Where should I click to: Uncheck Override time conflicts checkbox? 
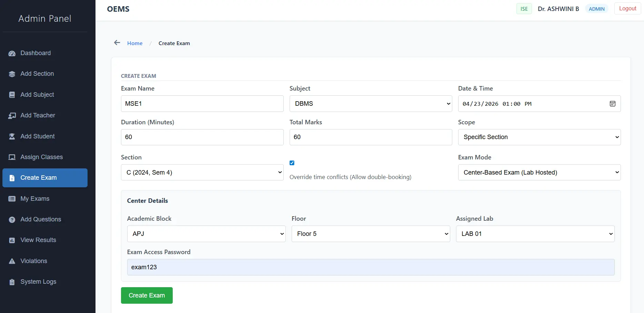pos(292,163)
